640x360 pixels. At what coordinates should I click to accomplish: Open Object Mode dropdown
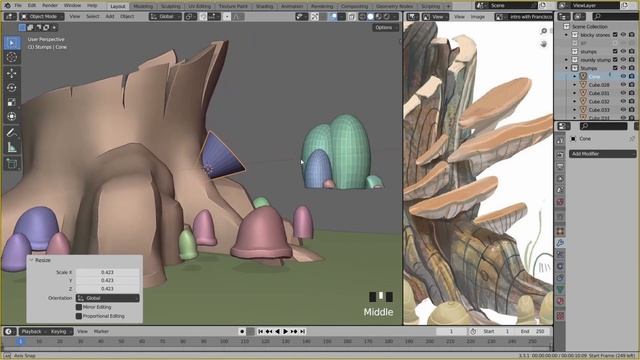[42, 17]
